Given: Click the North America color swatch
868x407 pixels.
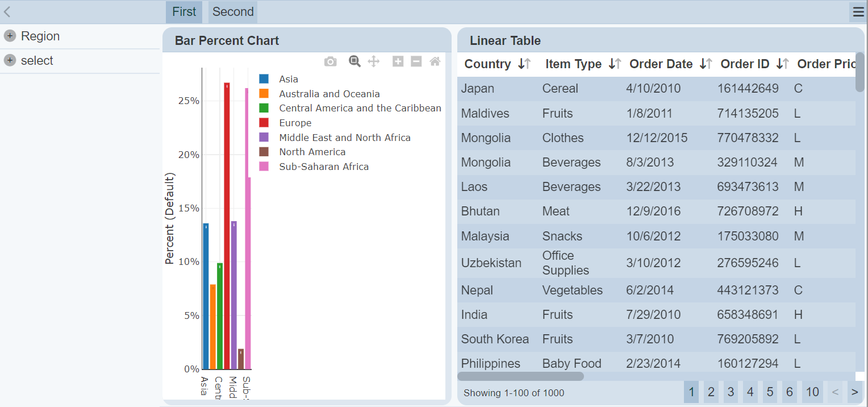Looking at the screenshot, I should [264, 152].
